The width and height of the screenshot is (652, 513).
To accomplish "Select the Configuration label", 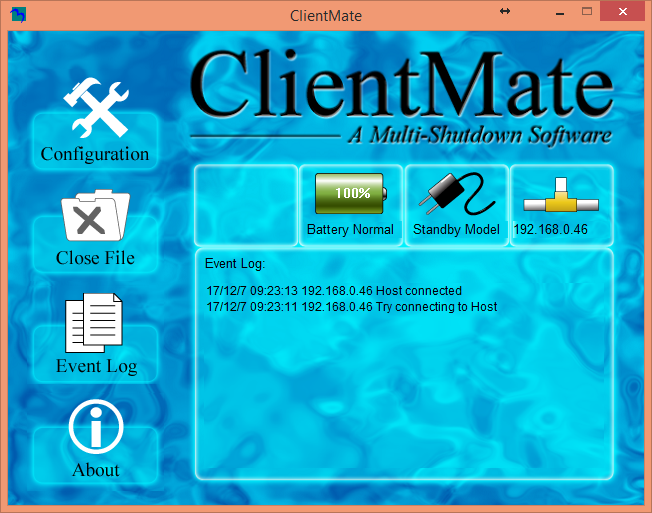I will click(x=95, y=154).
